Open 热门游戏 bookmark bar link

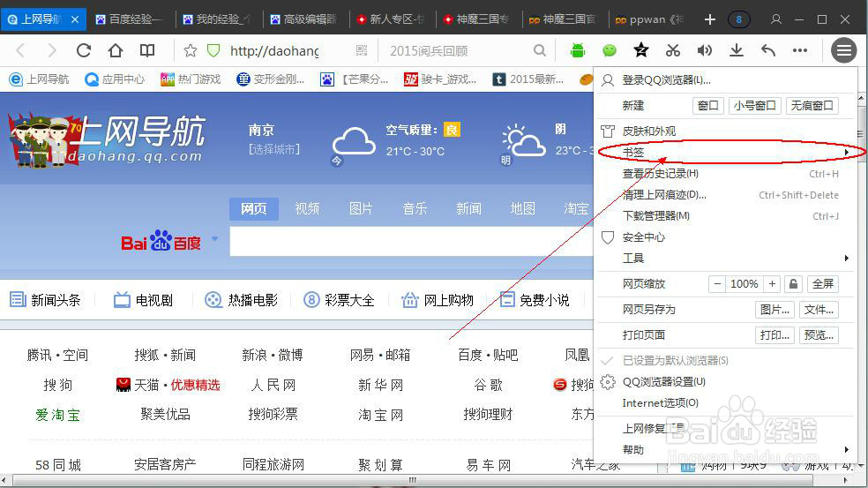pyautogui.click(x=191, y=79)
